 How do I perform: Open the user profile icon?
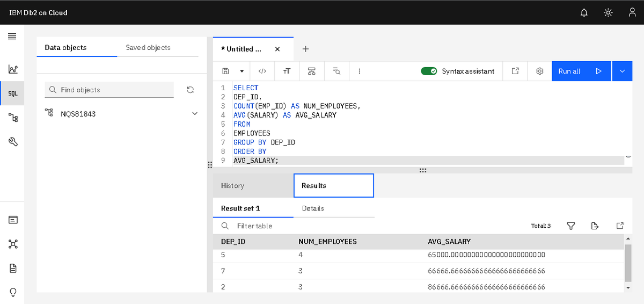(632, 12)
